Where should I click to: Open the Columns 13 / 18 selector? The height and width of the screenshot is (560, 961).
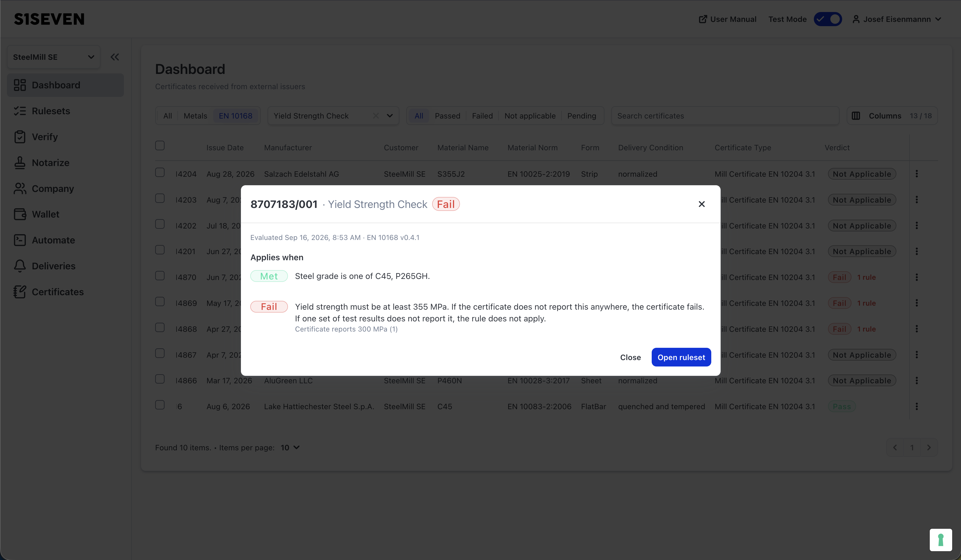pos(892,116)
